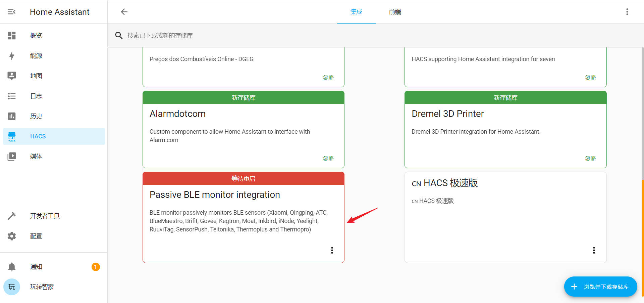Open the 概览 overview dashboard icon
The height and width of the screenshot is (303, 644).
pos(12,35)
